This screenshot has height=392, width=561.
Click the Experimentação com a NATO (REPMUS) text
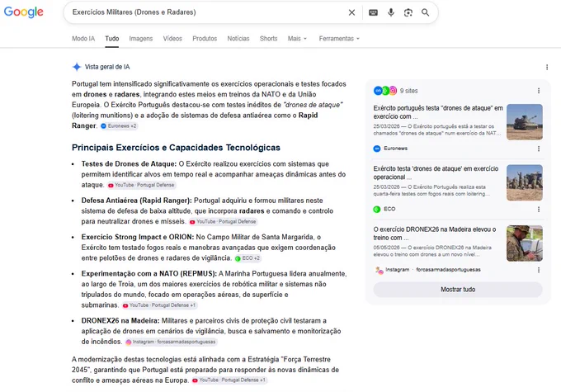148,273
